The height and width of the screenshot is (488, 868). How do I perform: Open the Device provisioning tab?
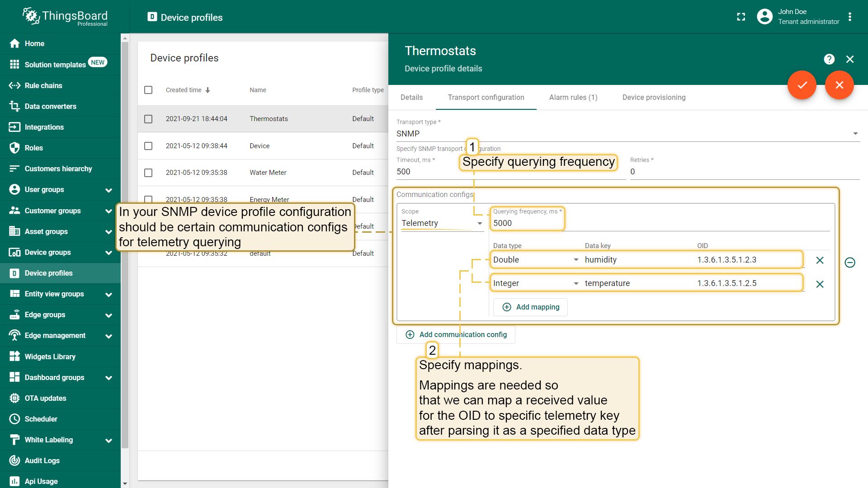653,97
